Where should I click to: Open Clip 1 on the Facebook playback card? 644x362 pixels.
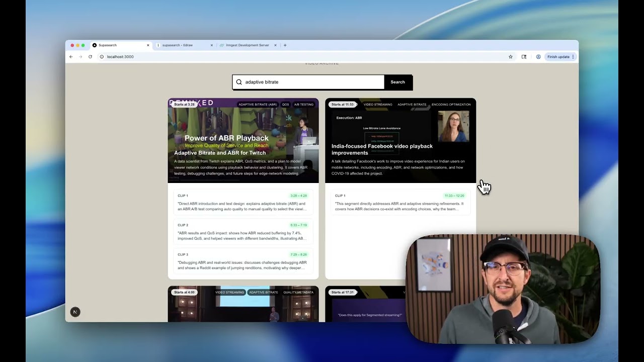point(400,202)
